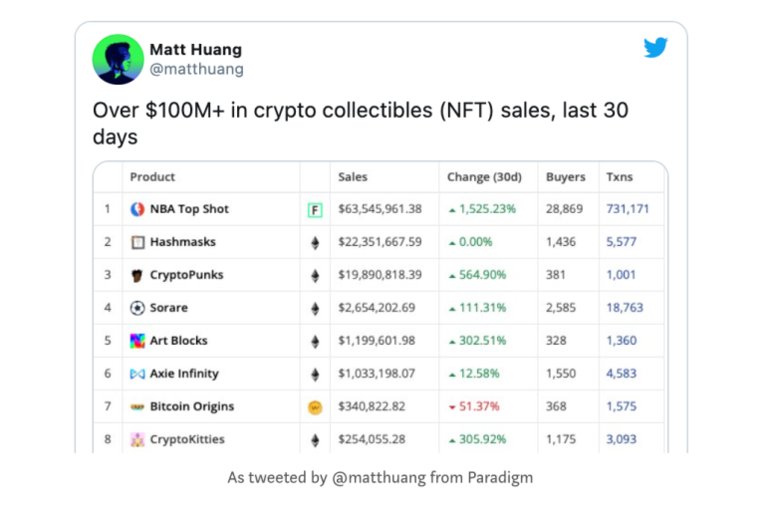770x514 pixels.
Task: Click the Bitcoin Origins product name
Action: pyautogui.click(x=192, y=406)
